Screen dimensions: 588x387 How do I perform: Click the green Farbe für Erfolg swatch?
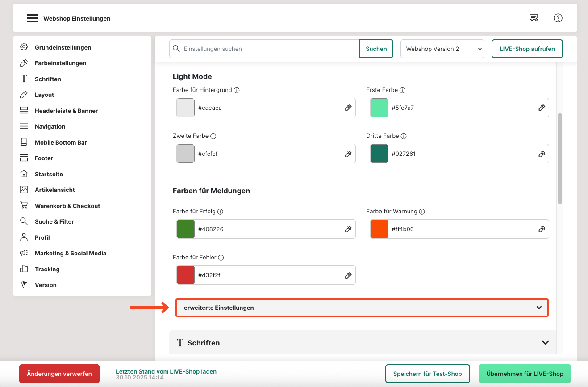coord(186,229)
